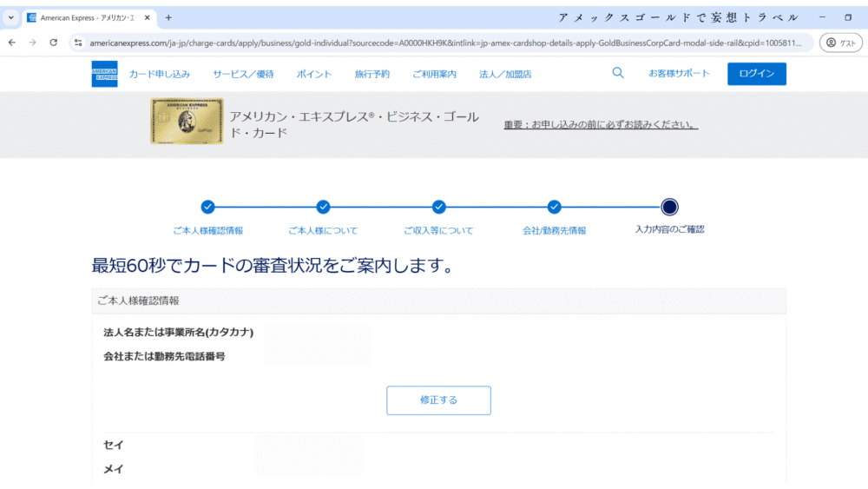Restore the browser window size

(x=847, y=17)
